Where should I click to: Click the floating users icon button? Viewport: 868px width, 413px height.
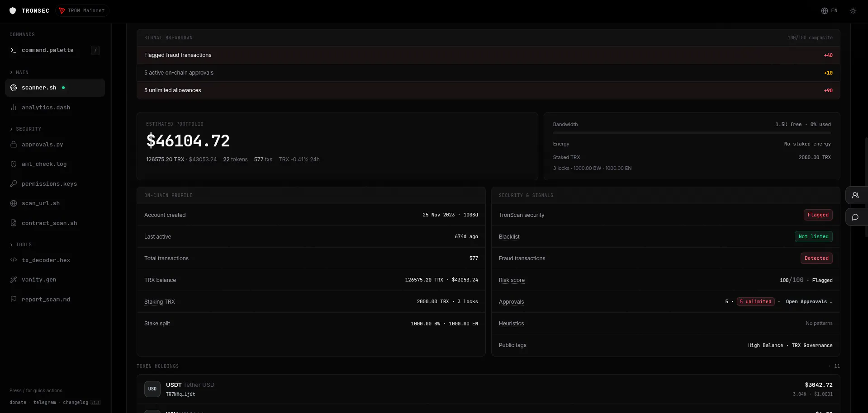tap(855, 196)
